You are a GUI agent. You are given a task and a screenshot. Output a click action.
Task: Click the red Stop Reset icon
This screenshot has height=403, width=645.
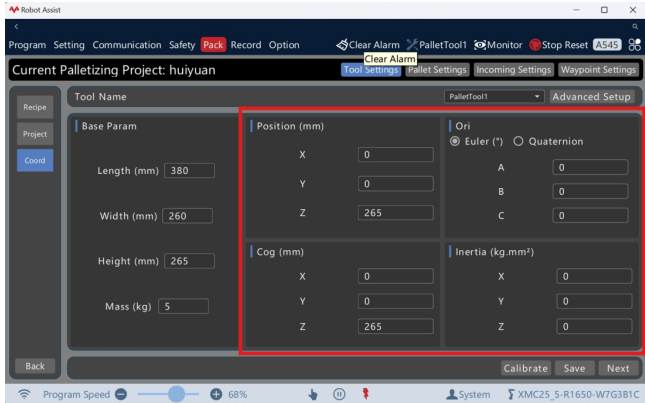coord(535,45)
